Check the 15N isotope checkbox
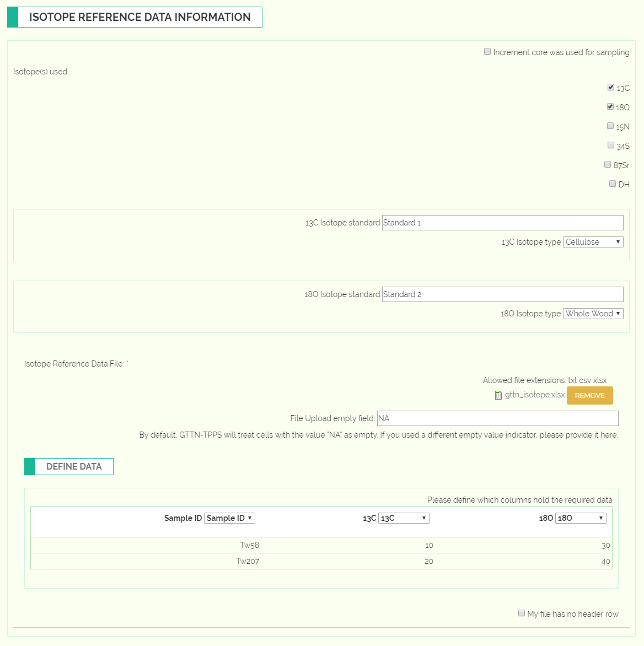This screenshot has width=644, height=646. coord(610,126)
